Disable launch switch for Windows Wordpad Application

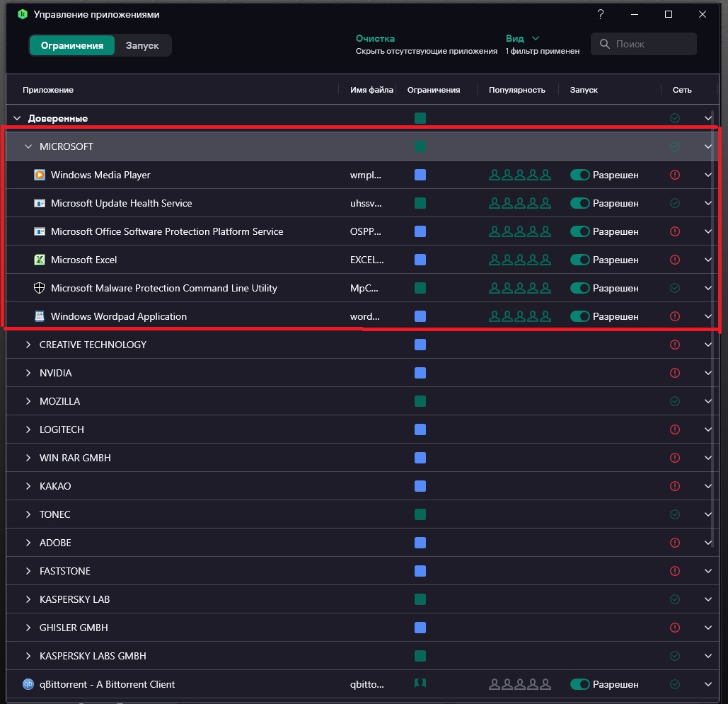coord(580,316)
